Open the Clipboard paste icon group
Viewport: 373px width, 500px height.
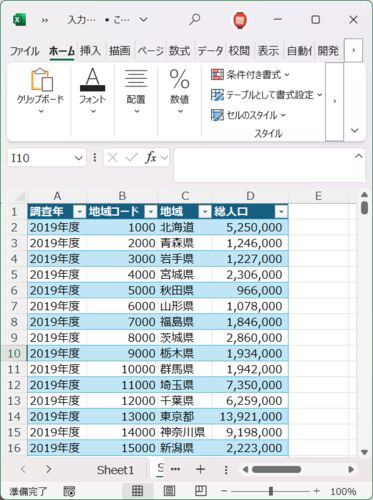tap(41, 90)
